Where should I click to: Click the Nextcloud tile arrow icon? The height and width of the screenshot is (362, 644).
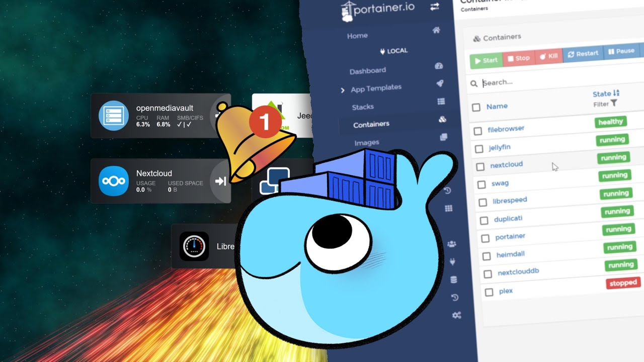pos(220,181)
